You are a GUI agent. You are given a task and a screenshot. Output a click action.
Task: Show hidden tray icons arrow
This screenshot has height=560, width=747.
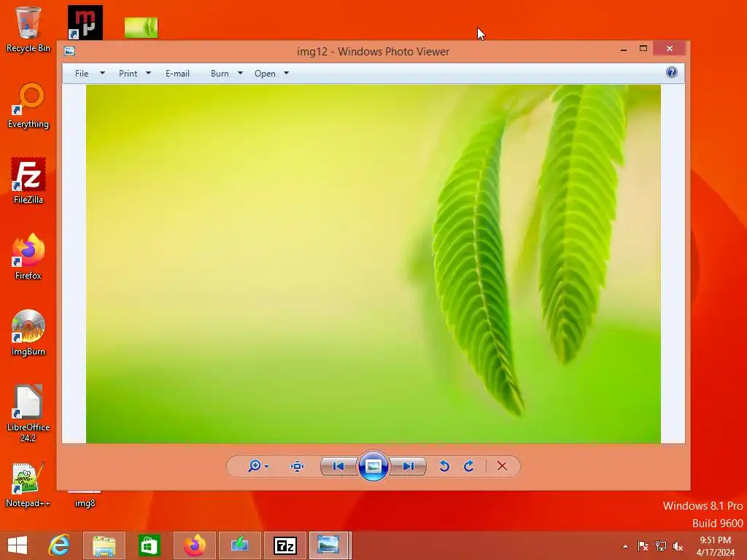(x=625, y=546)
